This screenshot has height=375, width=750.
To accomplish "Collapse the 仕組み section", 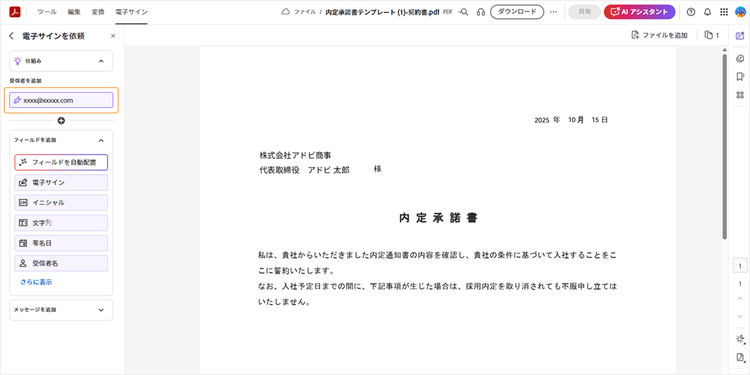I will (x=101, y=61).
